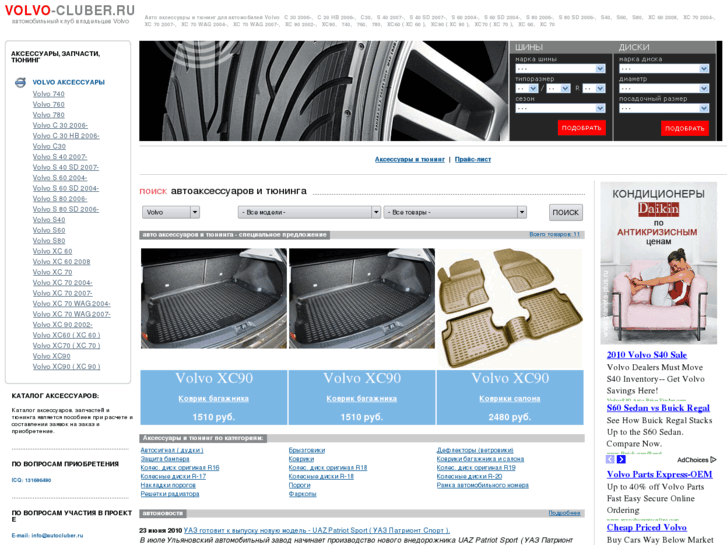Open Фаркопы category link
The width and height of the screenshot is (727, 545).
click(302, 494)
